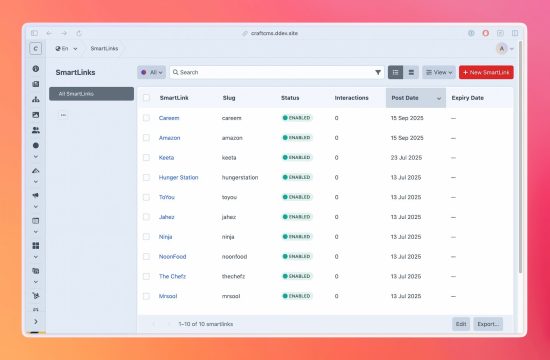Select the Hunger Station row checkbox
Image resolution: width=550 pixels, height=360 pixels.
click(146, 178)
